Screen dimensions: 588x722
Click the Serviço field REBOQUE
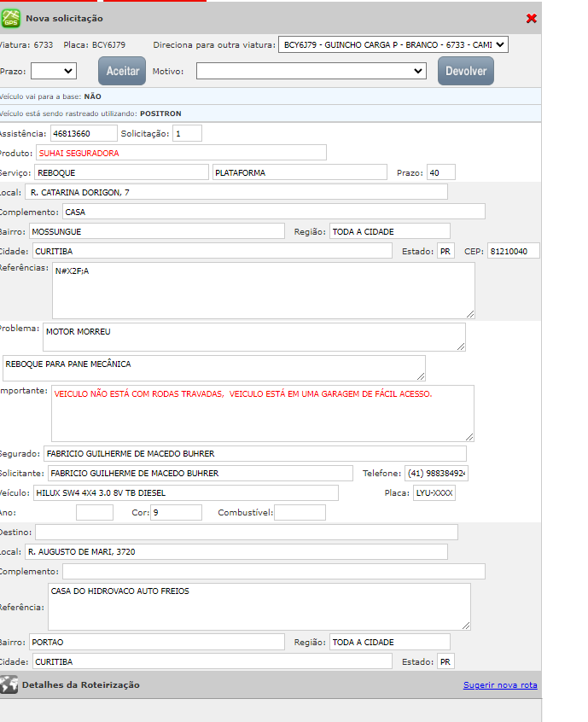coord(121,172)
